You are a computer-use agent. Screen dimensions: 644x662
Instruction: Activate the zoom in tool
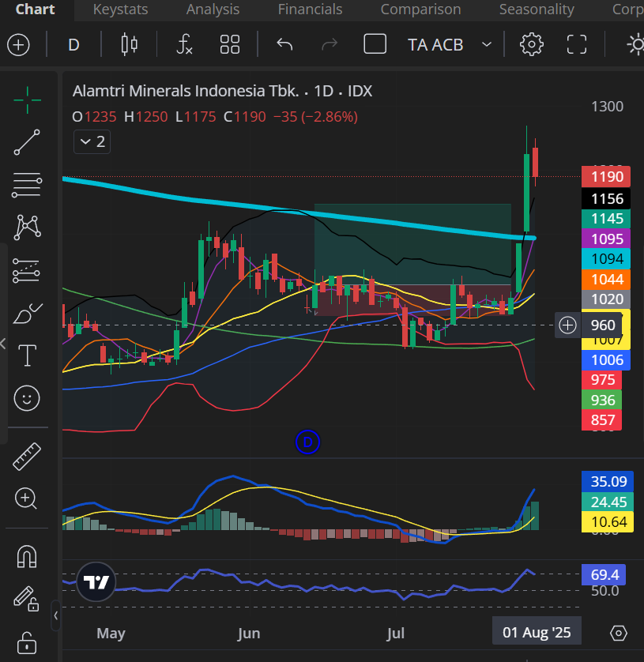26,499
